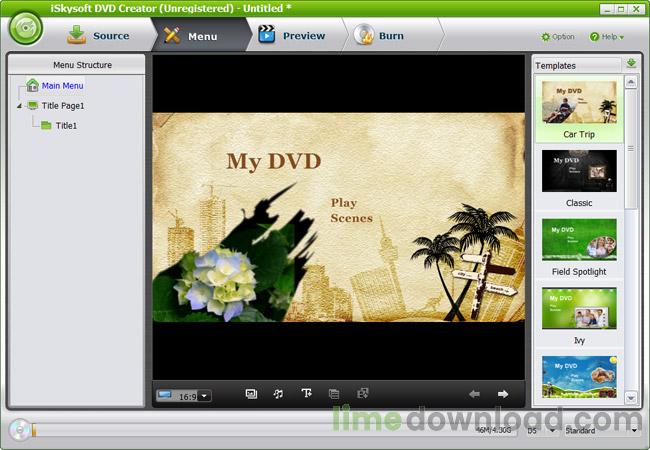This screenshot has width=650, height=450.
Task: Select the Classic template thumbnail
Action: tap(579, 172)
